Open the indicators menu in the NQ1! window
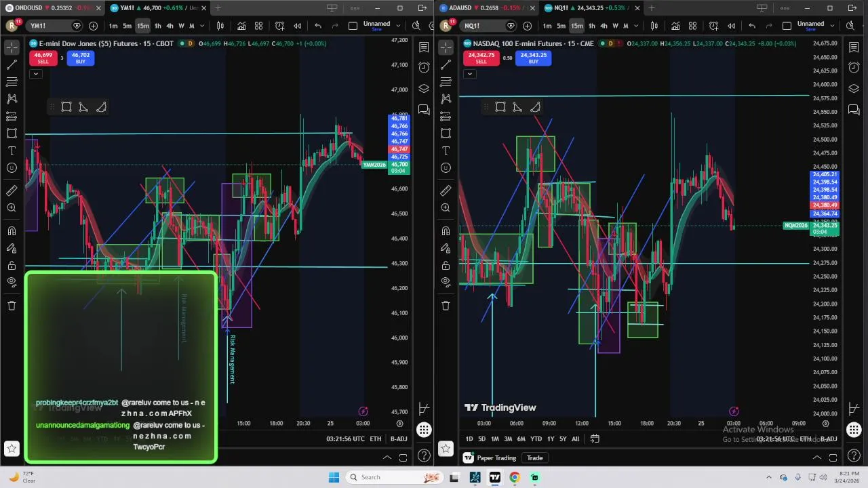868x488 pixels. pos(675,26)
